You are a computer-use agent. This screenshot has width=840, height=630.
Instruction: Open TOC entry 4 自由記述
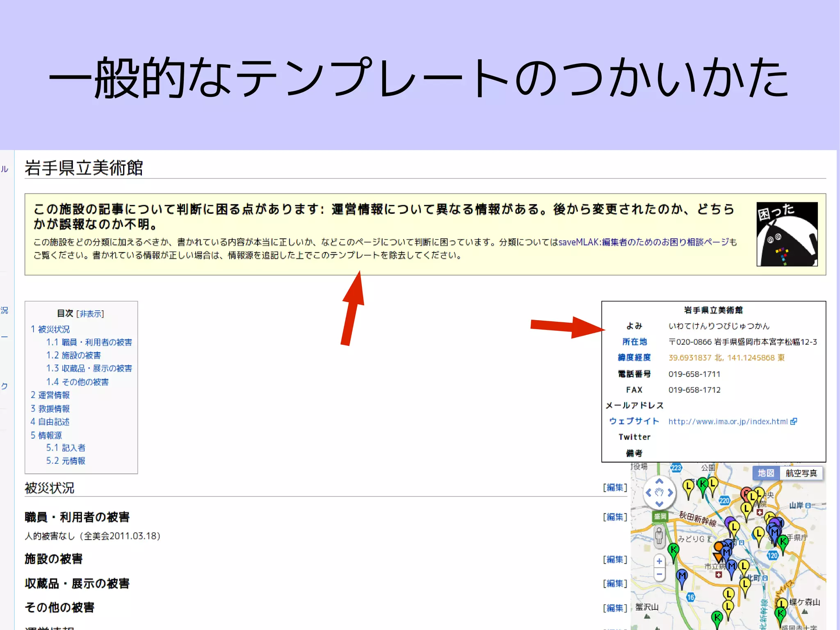click(x=50, y=422)
